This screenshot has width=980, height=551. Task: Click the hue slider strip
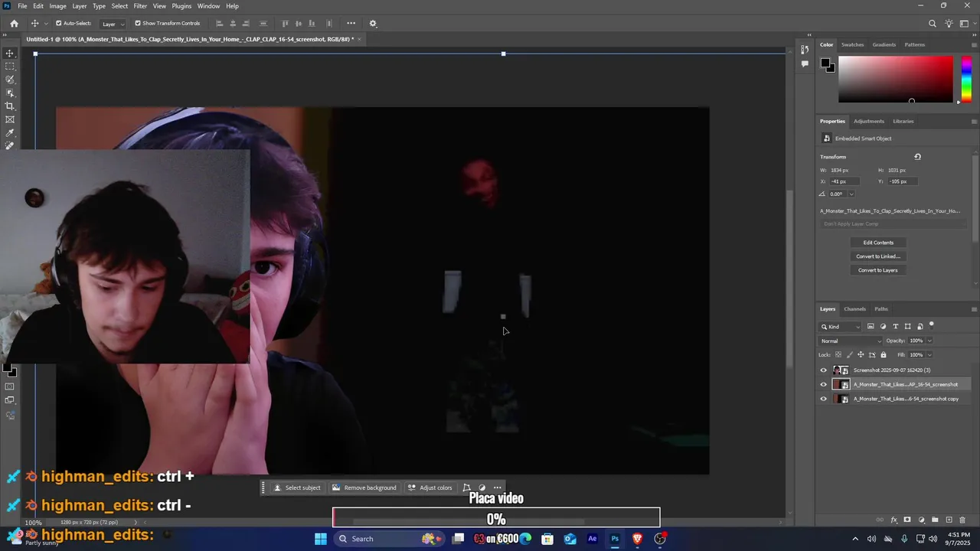966,79
